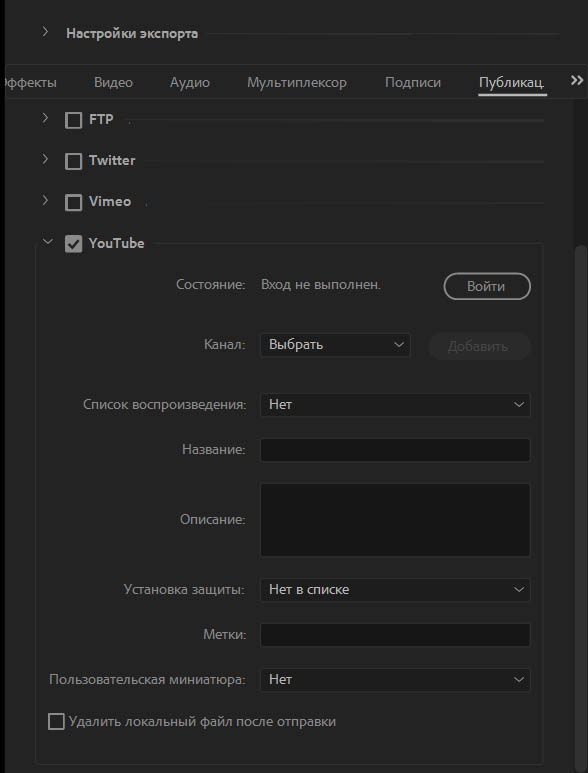Expand the FTP publish section

pos(45,118)
